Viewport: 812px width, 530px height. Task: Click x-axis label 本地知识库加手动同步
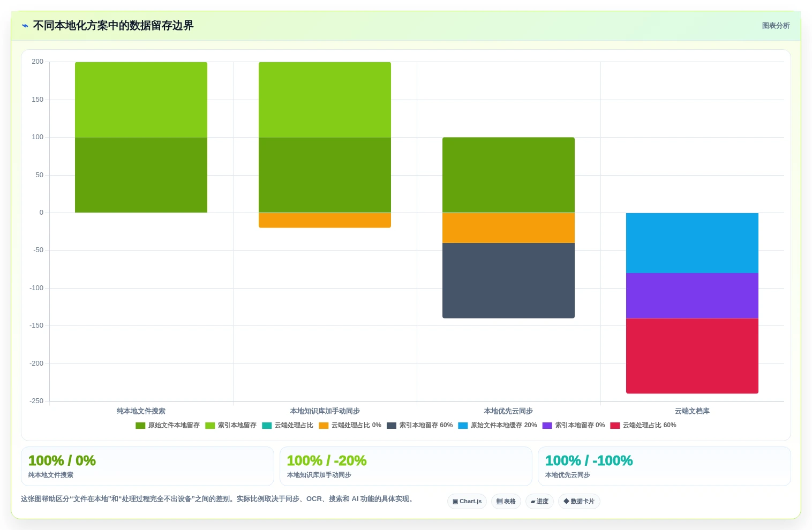[x=325, y=411]
